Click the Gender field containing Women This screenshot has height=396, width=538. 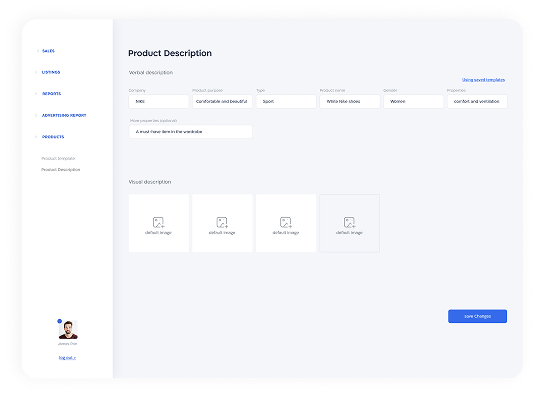[413, 102]
